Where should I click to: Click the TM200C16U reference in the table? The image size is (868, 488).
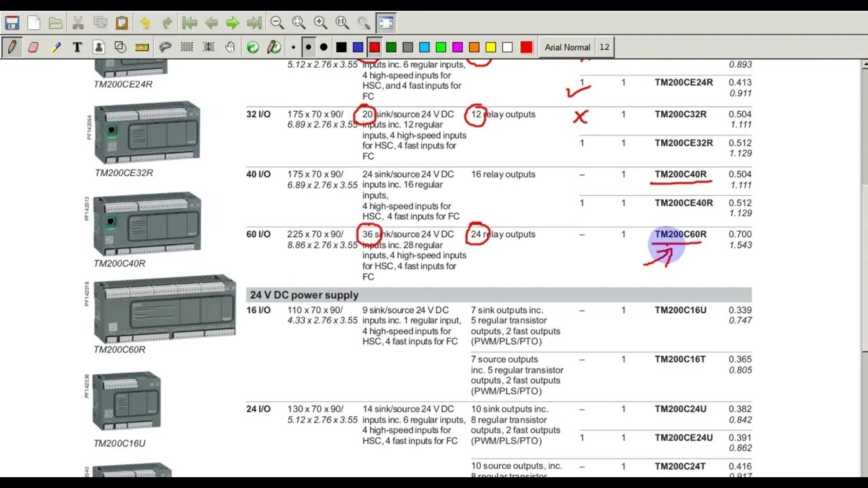pyautogui.click(x=680, y=310)
